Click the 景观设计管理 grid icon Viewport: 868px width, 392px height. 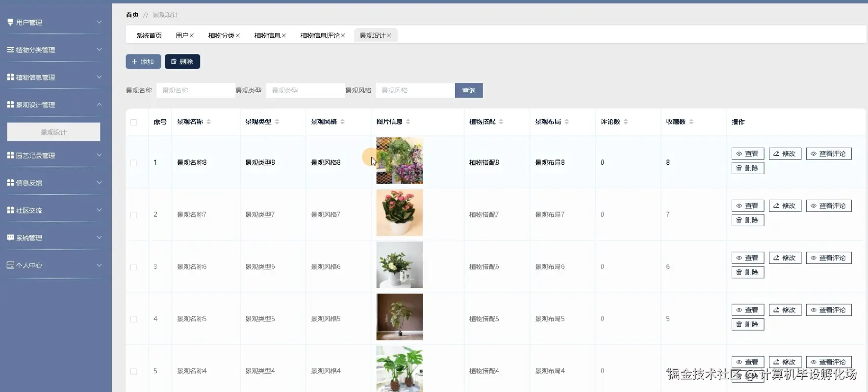click(x=10, y=105)
